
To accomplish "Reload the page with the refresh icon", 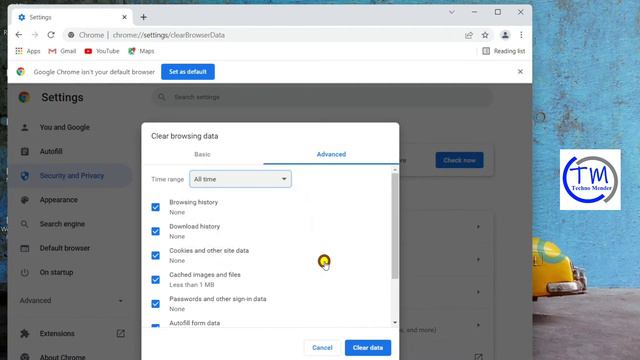I will [51, 35].
